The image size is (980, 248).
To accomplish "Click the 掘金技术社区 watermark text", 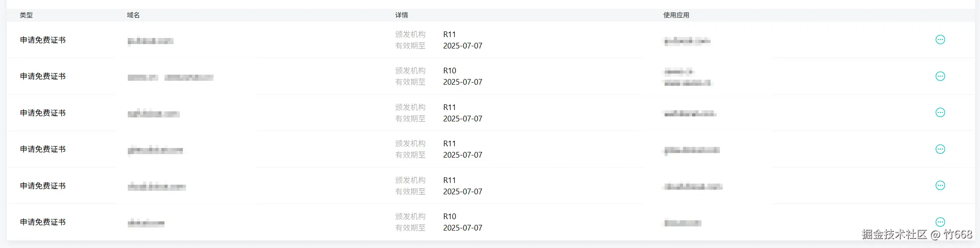I will (894, 234).
